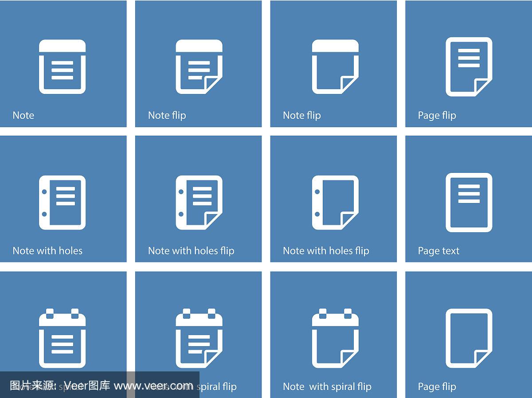
Task: Select Note with holes flip icon with text lines
Action: (x=199, y=203)
